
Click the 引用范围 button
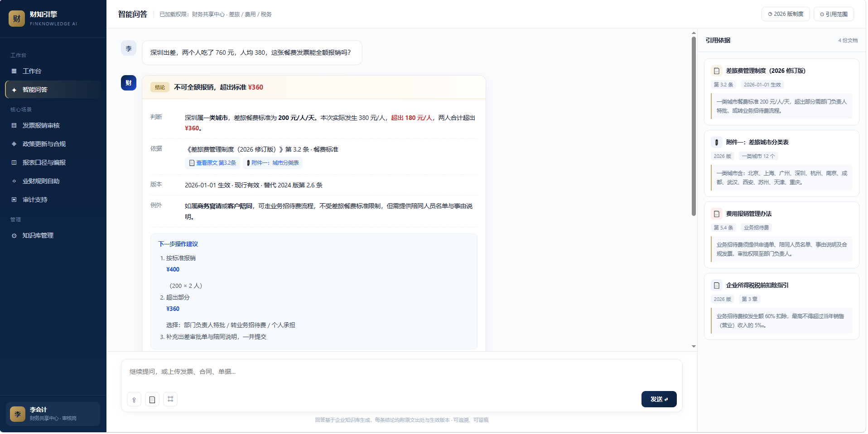click(x=833, y=14)
